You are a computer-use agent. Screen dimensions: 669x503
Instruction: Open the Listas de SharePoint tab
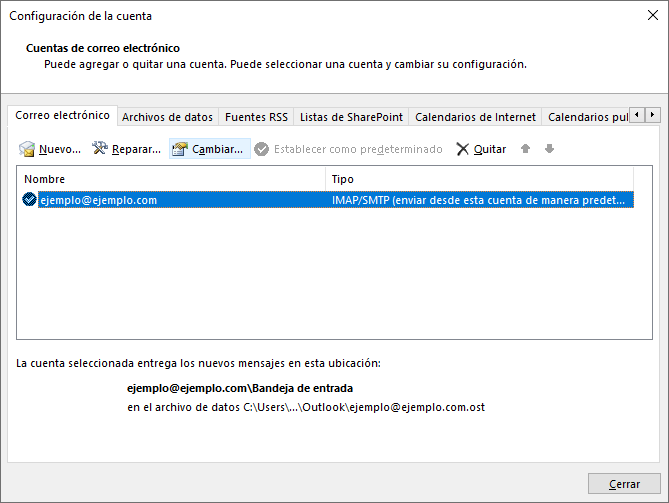pos(351,117)
